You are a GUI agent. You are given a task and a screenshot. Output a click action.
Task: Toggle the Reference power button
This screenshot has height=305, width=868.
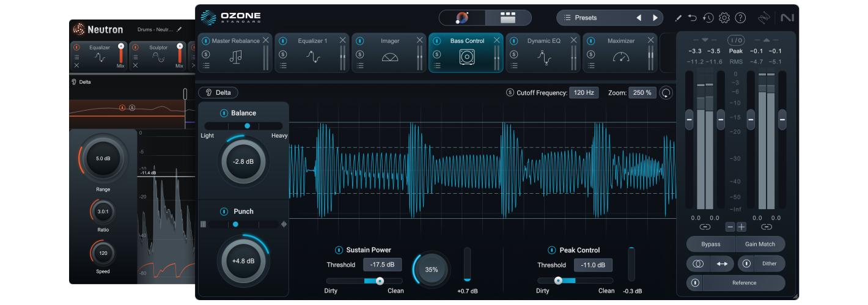[x=695, y=283]
